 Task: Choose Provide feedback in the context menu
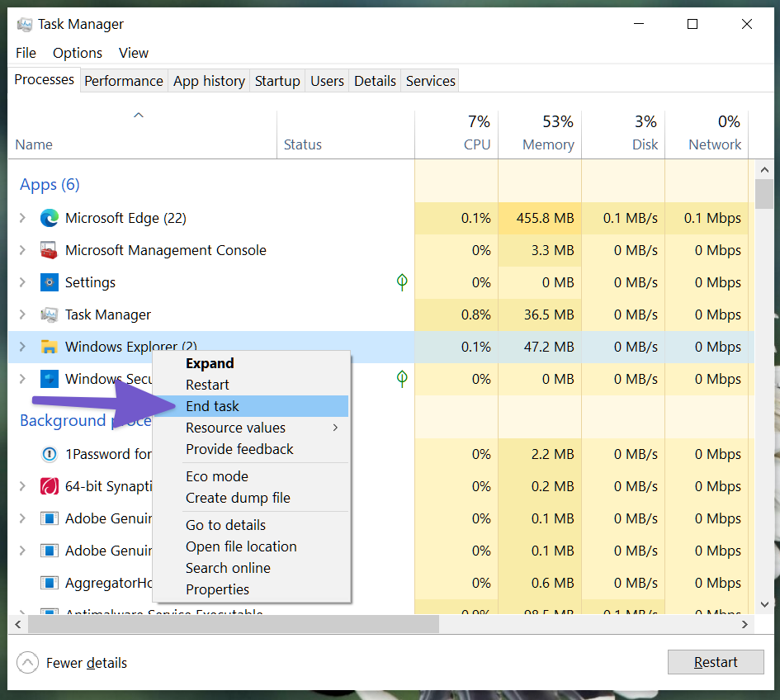coord(251,449)
